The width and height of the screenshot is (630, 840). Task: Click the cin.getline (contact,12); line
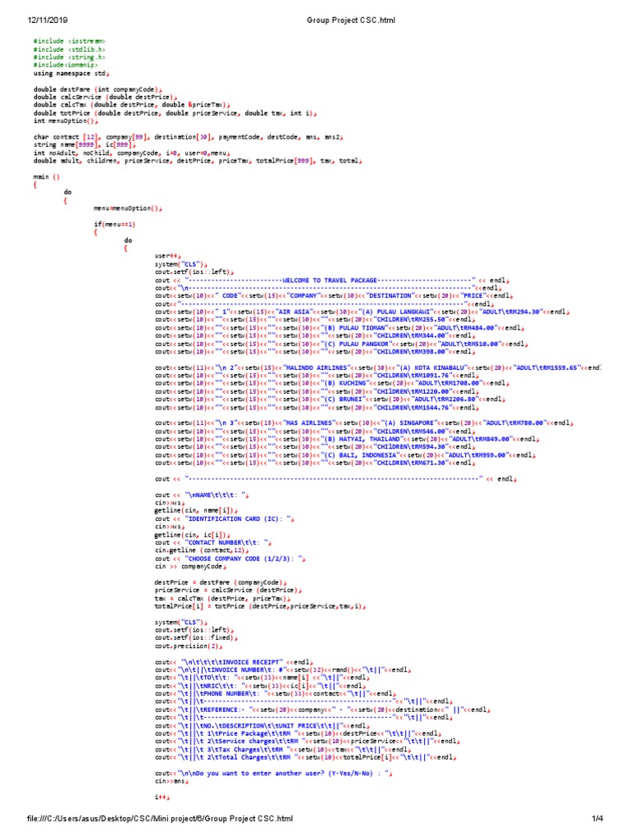(202, 550)
